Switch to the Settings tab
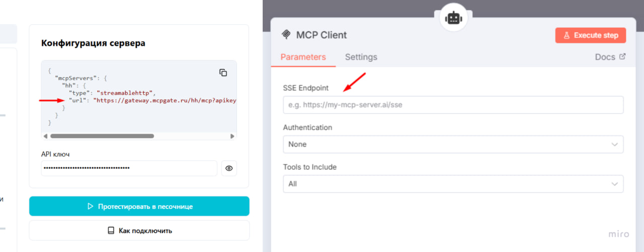Screen dimensions: 644x252 click(361, 57)
